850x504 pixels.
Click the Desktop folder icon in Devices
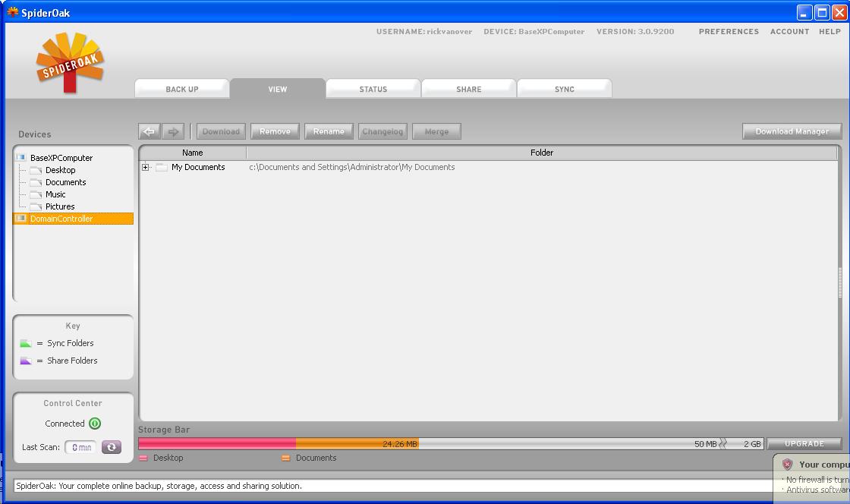tap(36, 170)
